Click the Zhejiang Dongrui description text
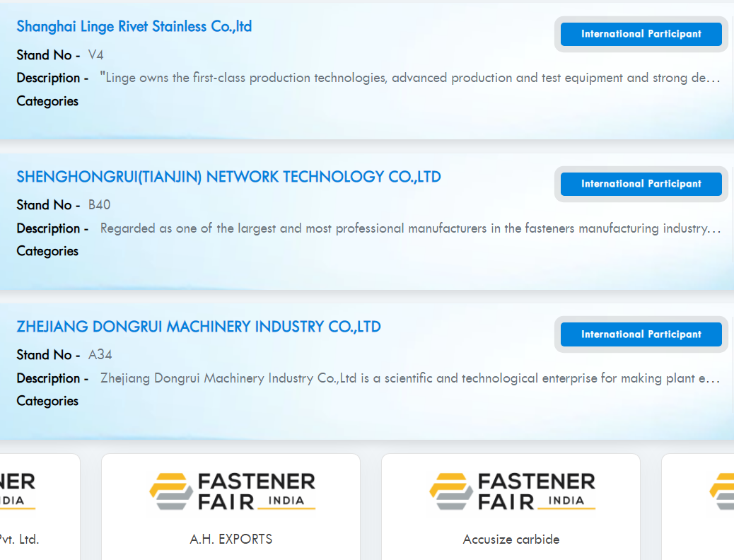The image size is (734, 560). [x=410, y=378]
